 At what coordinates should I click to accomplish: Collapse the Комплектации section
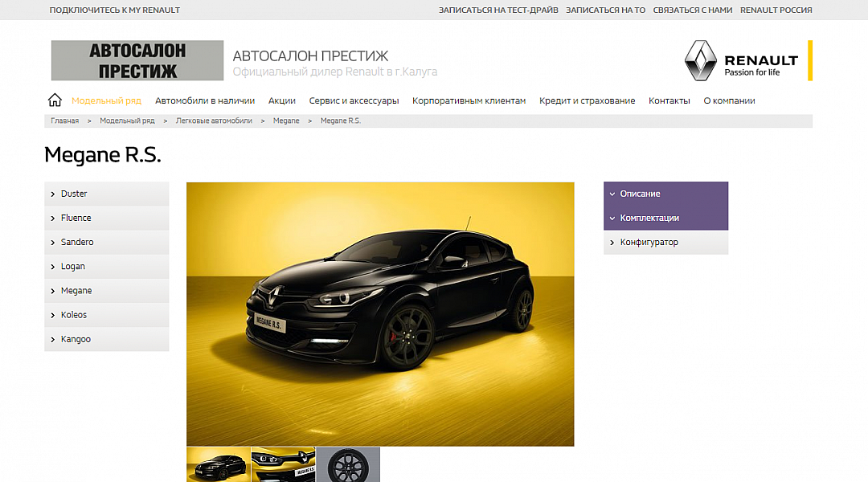coord(649,218)
